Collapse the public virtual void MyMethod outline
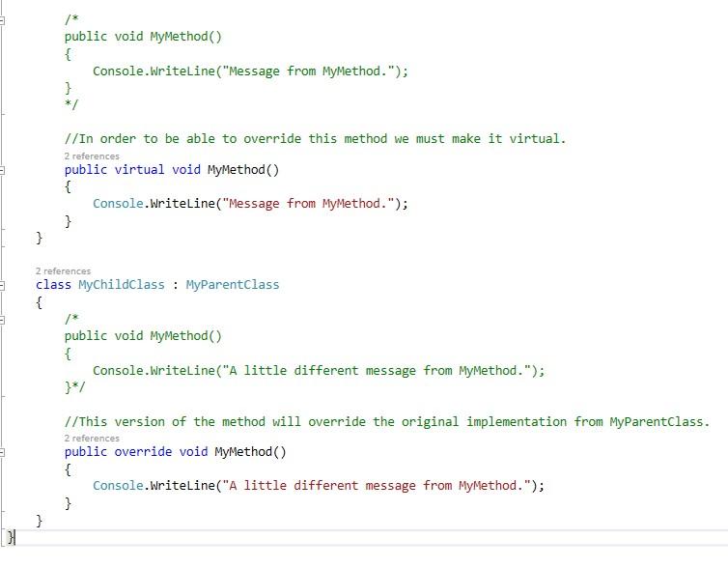 (x=2, y=170)
